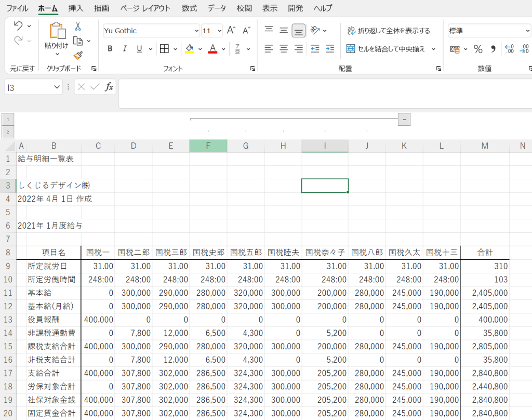Collapse column group with minus button
This screenshot has height=420, width=532.
coord(405,120)
